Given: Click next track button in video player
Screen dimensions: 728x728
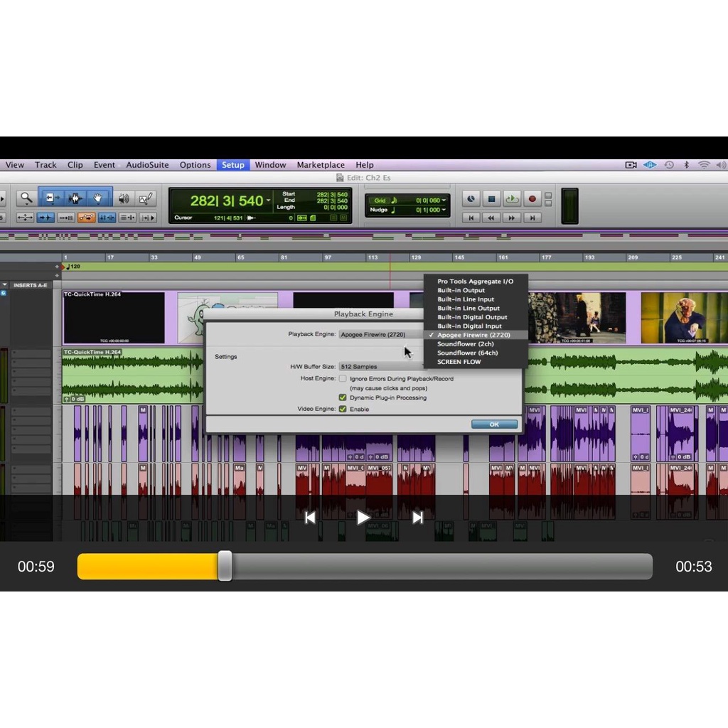Looking at the screenshot, I should tap(417, 518).
